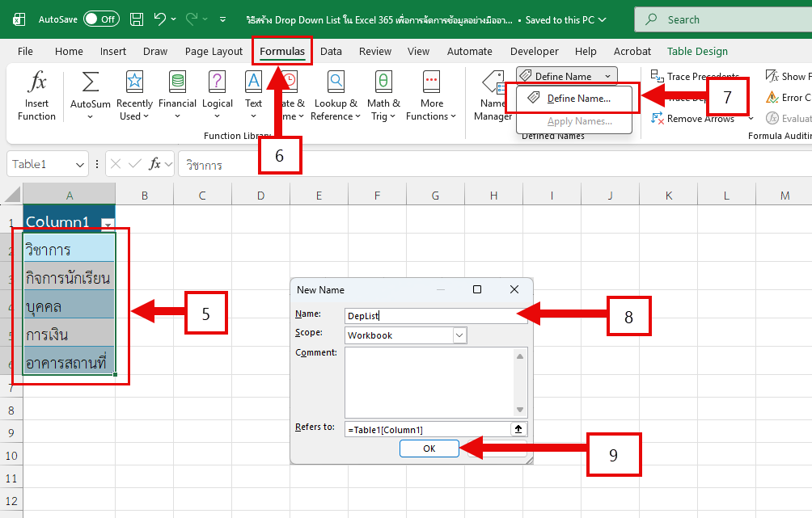
Task: Choose Apply Names... menu entry
Action: click(x=574, y=121)
